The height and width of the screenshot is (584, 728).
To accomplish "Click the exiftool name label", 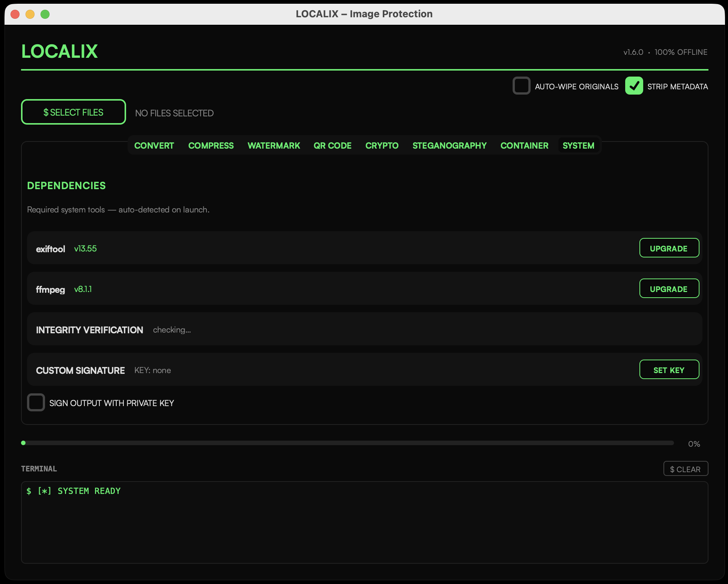I will (x=50, y=249).
